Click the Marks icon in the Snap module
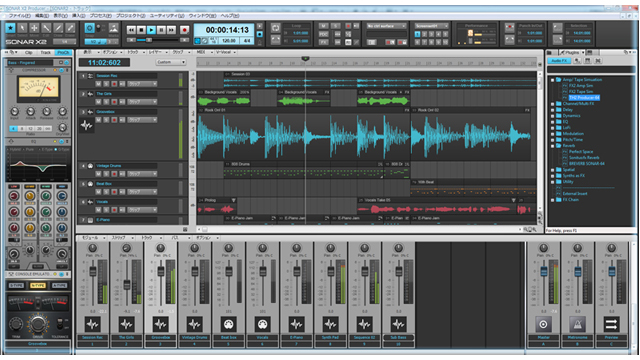This screenshot has height=360, width=640. (x=114, y=28)
